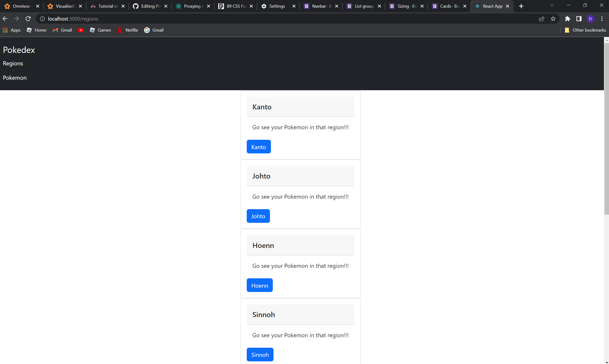Toggle the side panel icon
This screenshot has height=364, width=609.
(x=579, y=19)
